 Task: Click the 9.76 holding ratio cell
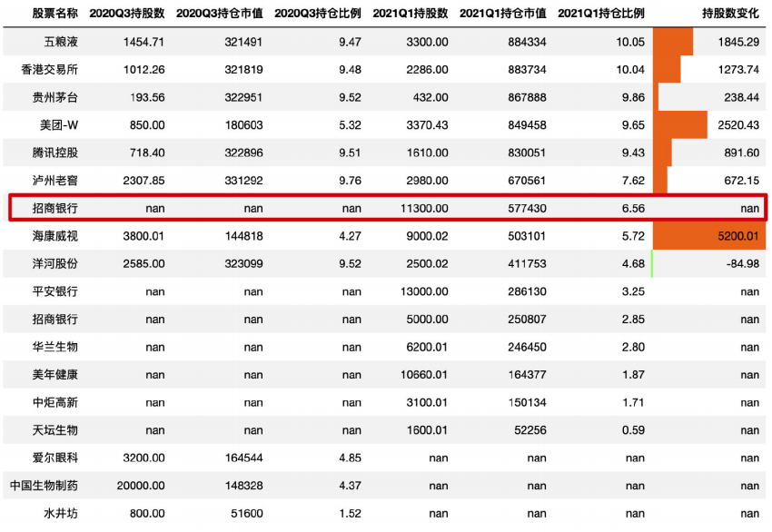pyautogui.click(x=350, y=181)
